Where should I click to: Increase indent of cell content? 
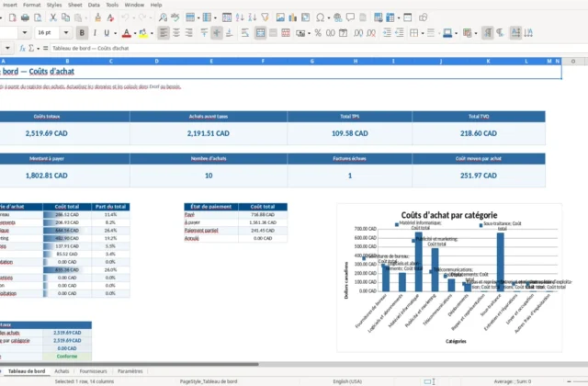pos(387,33)
